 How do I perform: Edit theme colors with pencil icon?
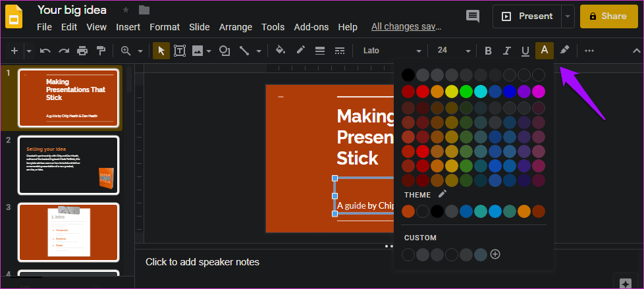coord(443,194)
